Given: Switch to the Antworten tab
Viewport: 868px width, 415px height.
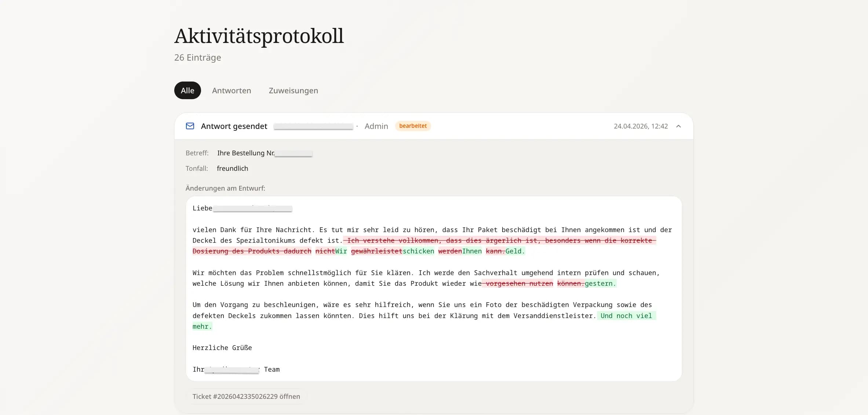Looking at the screenshot, I should pos(231,90).
